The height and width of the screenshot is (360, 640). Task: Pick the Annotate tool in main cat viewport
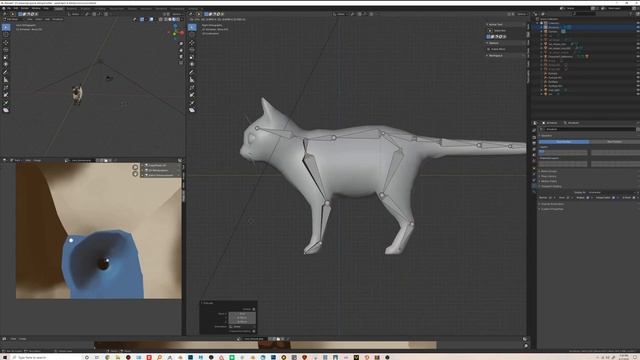[x=192, y=72]
